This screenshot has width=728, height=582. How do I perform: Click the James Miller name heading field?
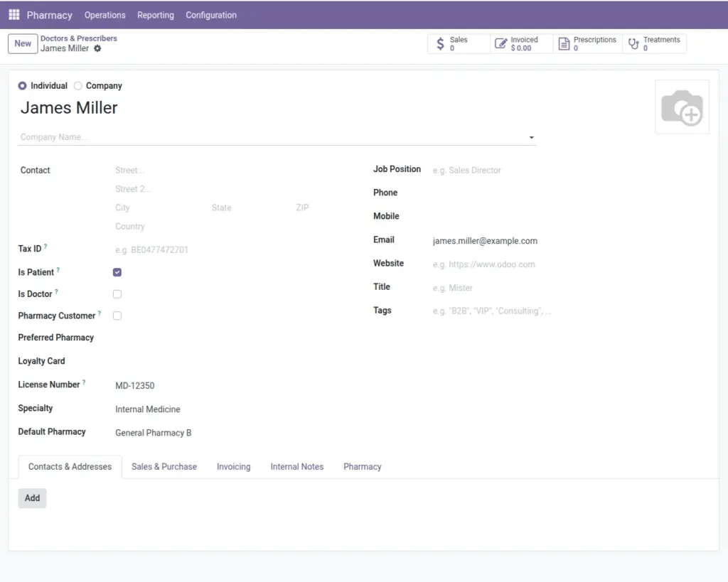click(x=277, y=108)
